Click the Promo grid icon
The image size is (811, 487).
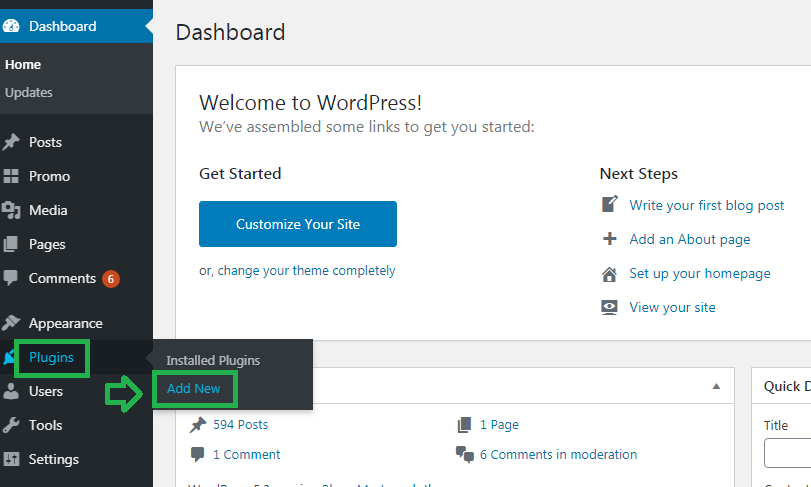point(11,176)
